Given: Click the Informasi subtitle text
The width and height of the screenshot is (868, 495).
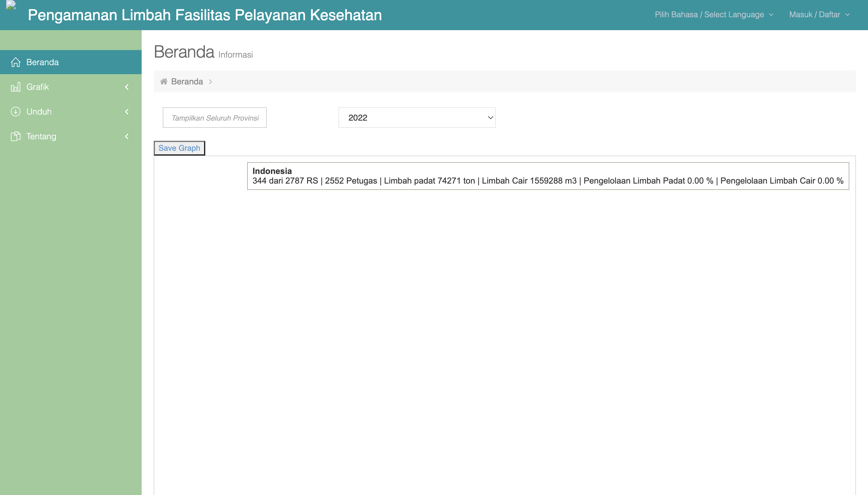Looking at the screenshot, I should [235, 55].
